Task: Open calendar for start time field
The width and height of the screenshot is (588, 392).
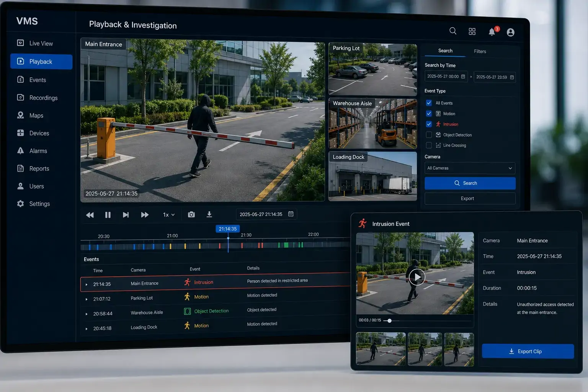Action: (463, 76)
